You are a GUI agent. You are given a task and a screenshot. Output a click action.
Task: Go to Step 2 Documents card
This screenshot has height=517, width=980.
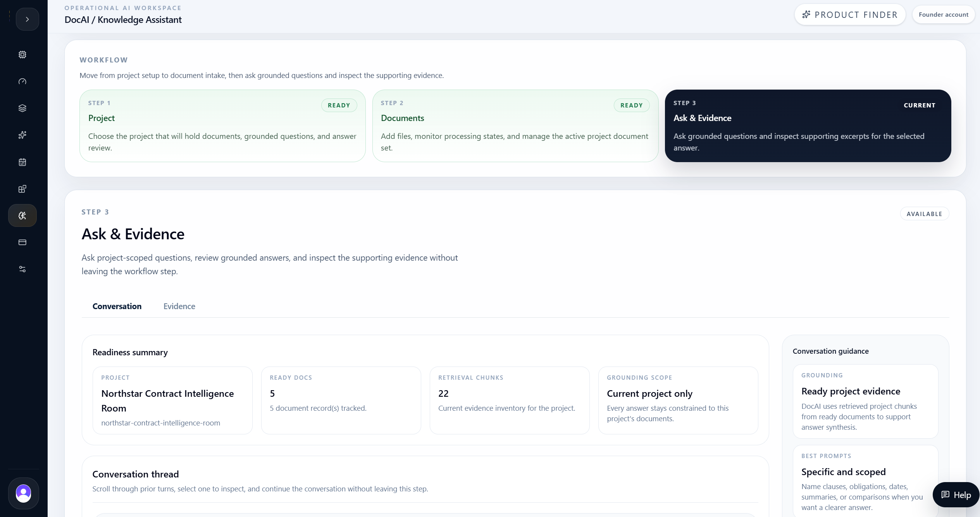click(x=515, y=126)
